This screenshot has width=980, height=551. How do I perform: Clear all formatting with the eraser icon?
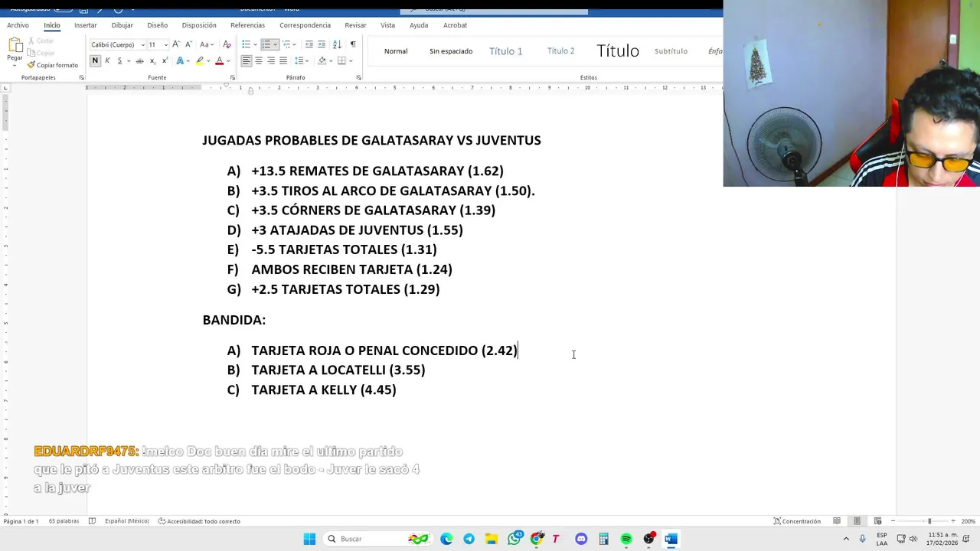pyautogui.click(x=227, y=44)
